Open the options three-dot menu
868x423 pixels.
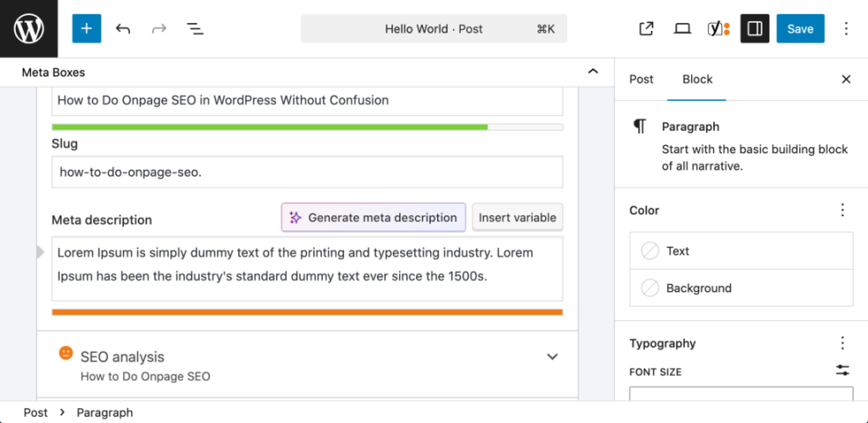pyautogui.click(x=846, y=29)
